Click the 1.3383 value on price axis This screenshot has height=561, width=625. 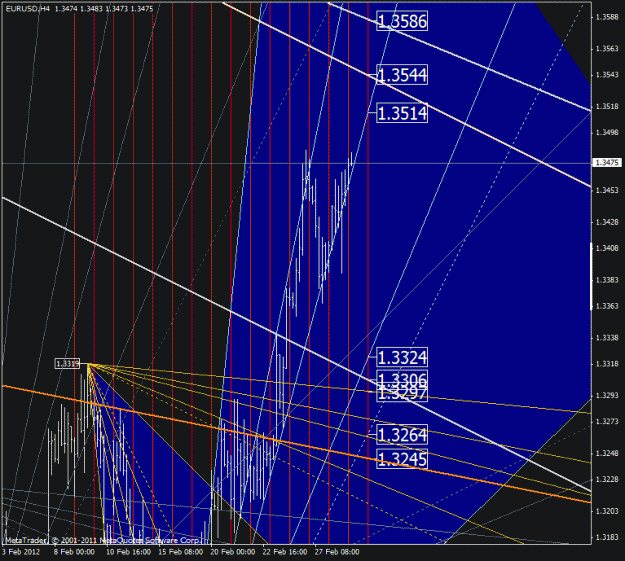[x=607, y=280]
